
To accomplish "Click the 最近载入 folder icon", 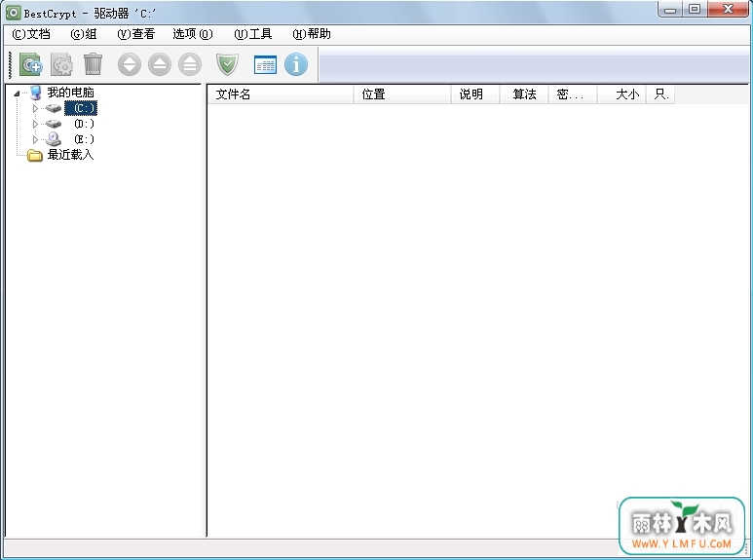I will [35, 155].
